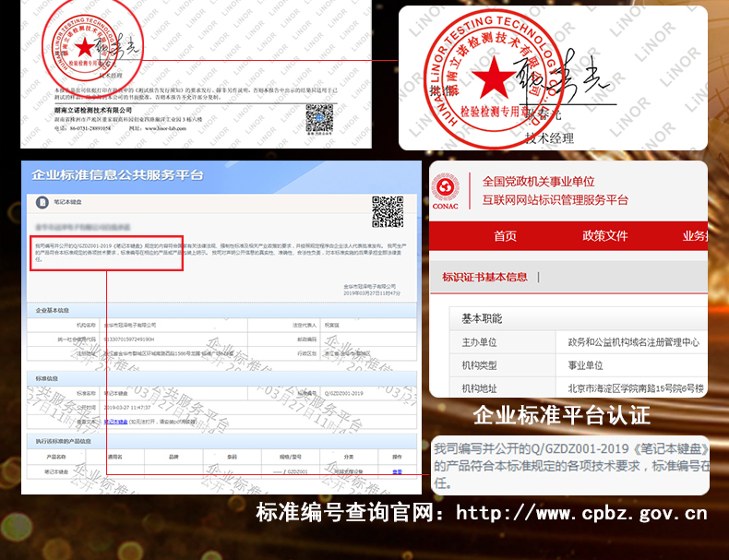
Task: Click the 产品名称 column header
Action: point(56,458)
